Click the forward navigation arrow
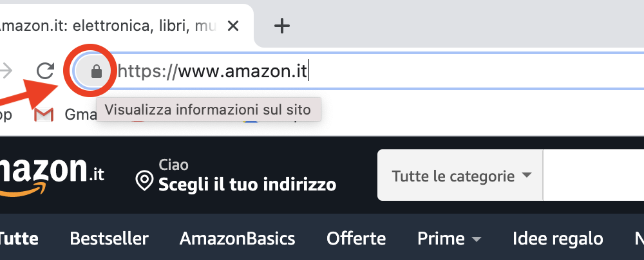644x260 pixels. point(6,71)
